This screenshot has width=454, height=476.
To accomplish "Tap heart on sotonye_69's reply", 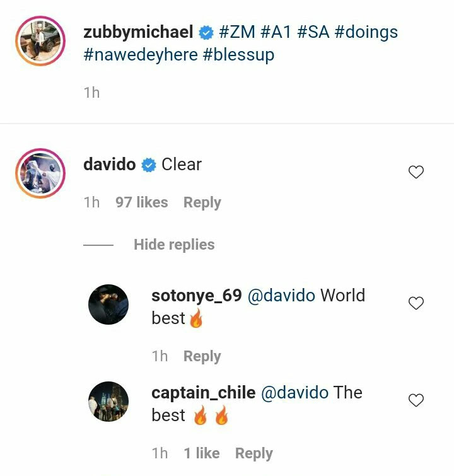I will tap(416, 303).
